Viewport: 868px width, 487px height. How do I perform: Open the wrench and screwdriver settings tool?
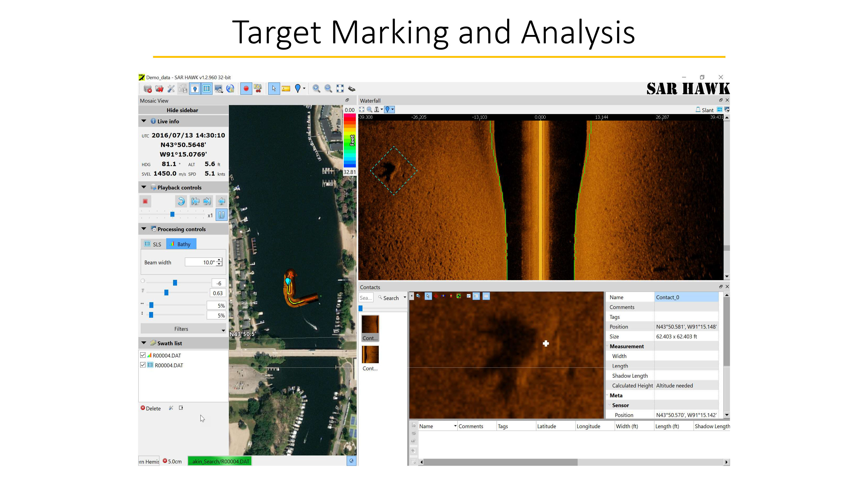(171, 89)
